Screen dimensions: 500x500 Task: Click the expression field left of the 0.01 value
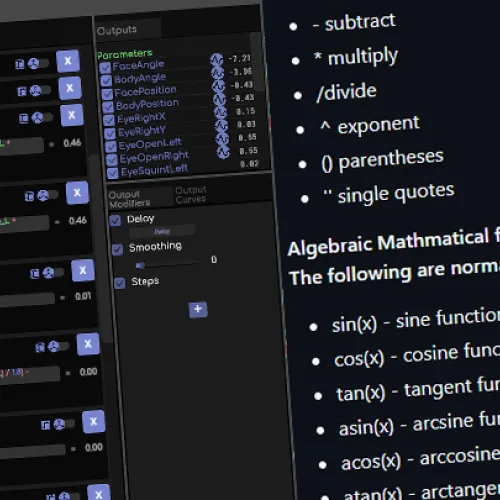(x=27, y=300)
